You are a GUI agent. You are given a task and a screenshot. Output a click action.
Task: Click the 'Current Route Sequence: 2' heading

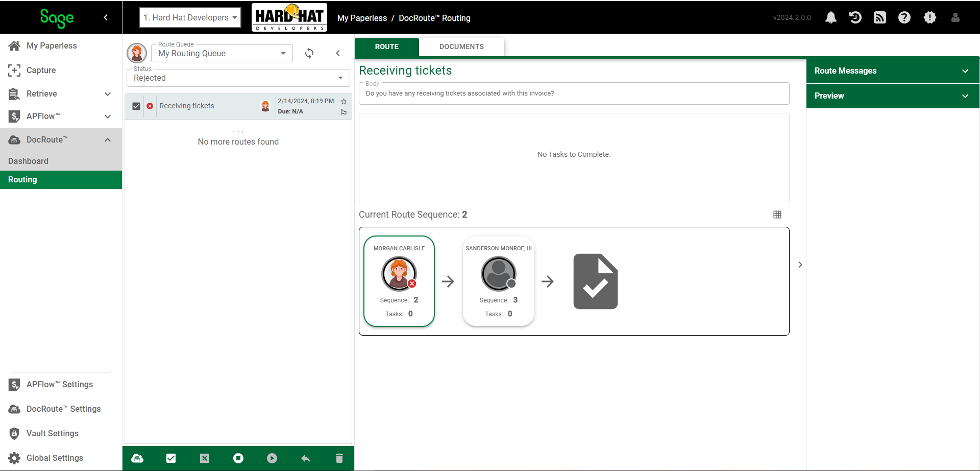(413, 215)
